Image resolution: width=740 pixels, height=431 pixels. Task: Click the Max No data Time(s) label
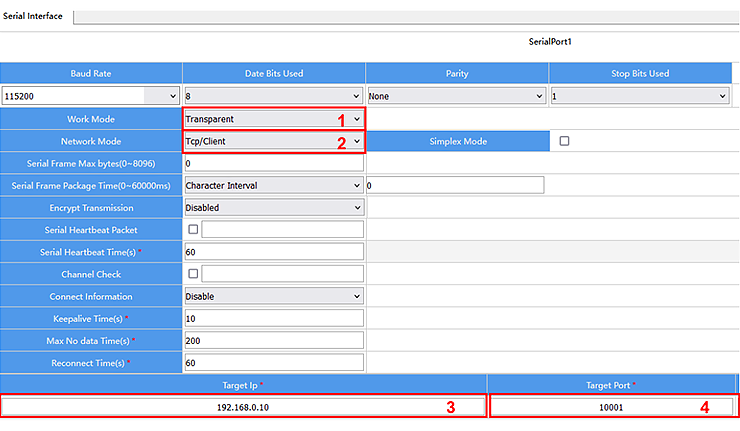[91, 341]
